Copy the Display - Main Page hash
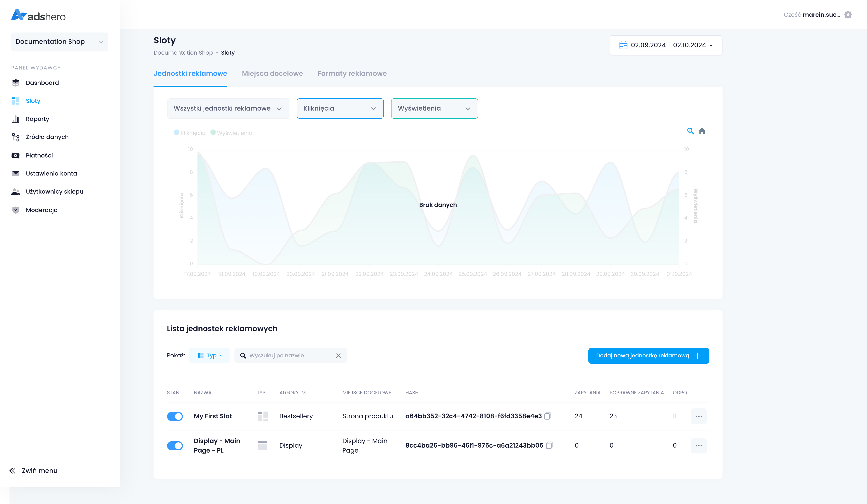 (549, 445)
